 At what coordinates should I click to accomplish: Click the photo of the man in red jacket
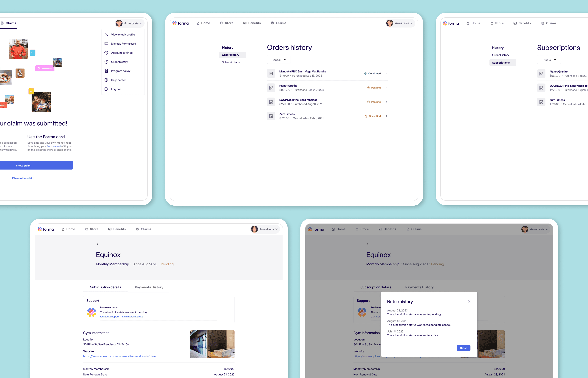pyautogui.click(x=18, y=49)
